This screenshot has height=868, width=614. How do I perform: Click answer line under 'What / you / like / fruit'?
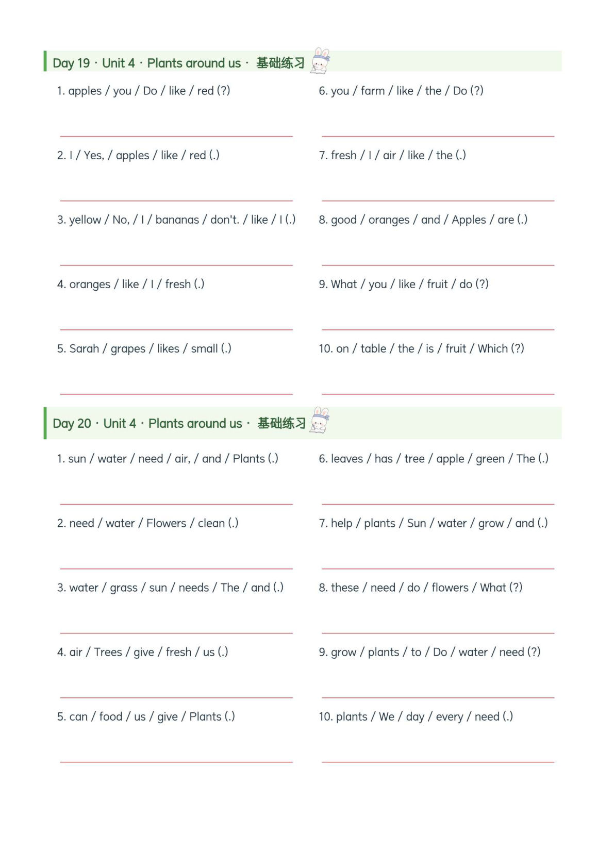[x=438, y=329]
